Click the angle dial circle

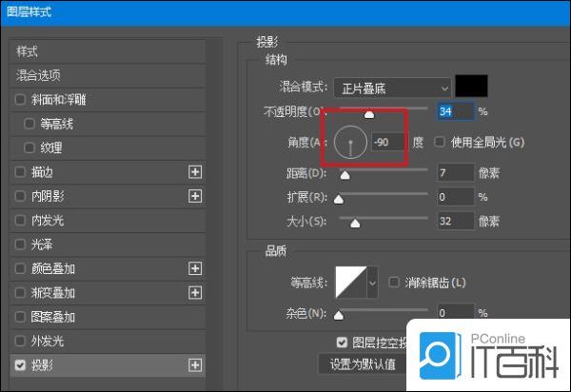(350, 143)
